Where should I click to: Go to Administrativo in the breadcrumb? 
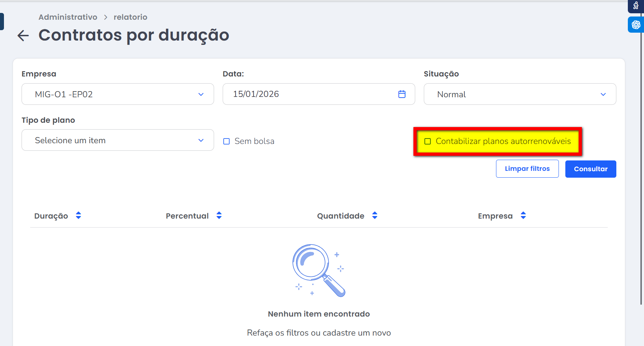68,17
